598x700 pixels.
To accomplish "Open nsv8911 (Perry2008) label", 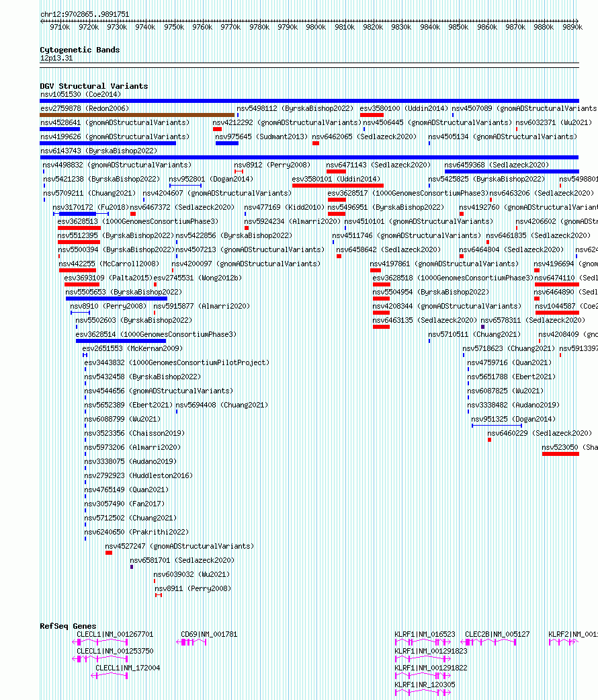I will click(x=193, y=589).
